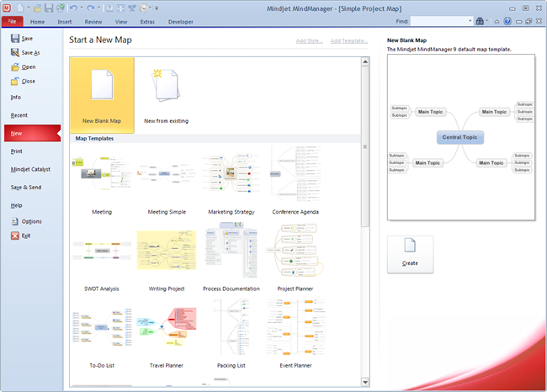This screenshot has width=547, height=392.
Task: Click Open in the File menu
Action: (24, 67)
